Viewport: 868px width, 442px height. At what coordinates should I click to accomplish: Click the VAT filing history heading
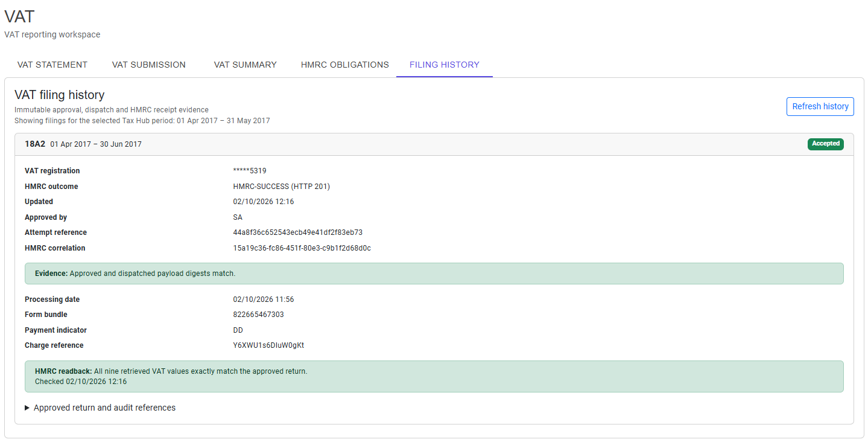[60, 95]
